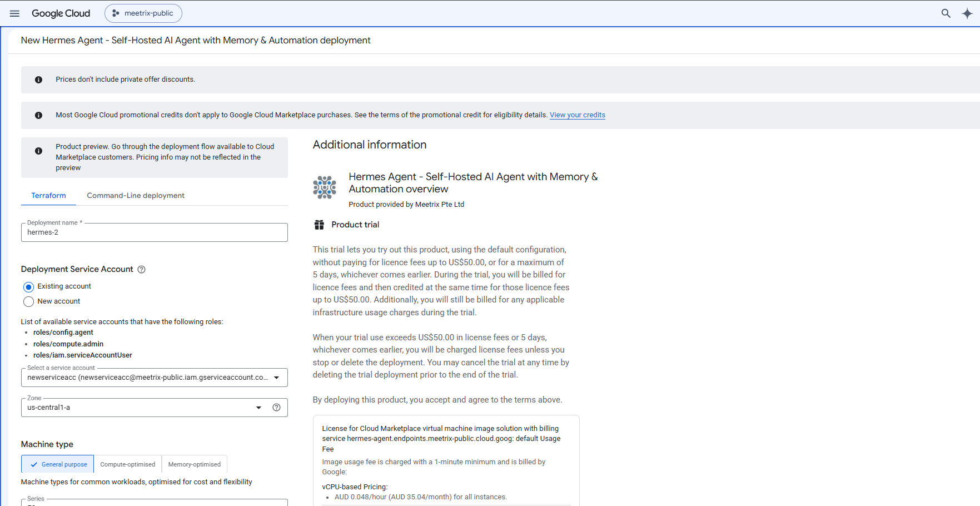
Task: Click the info icon beside Product preview notice
Action: 38,151
